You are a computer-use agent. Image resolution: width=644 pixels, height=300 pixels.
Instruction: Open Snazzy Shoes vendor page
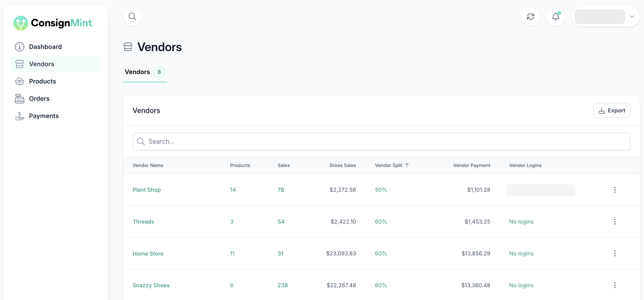tap(151, 285)
